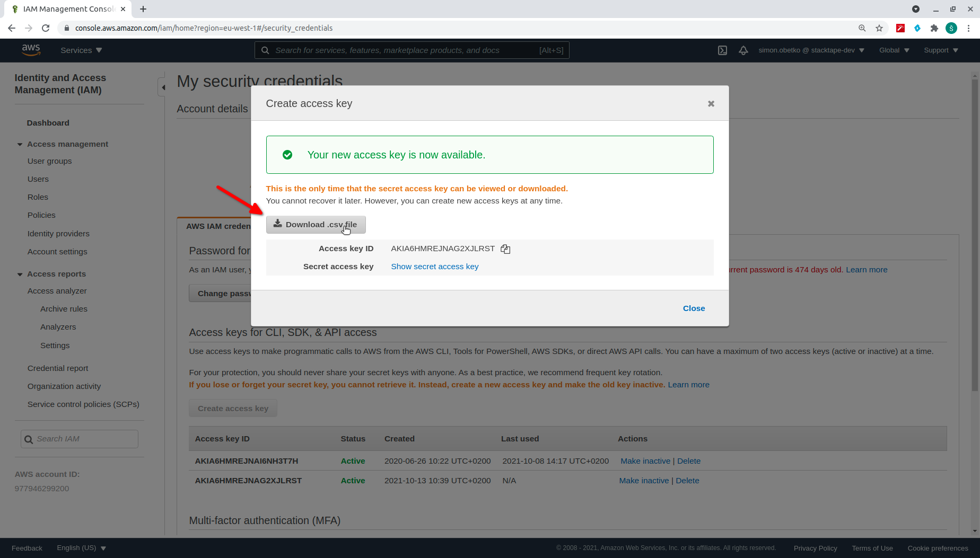Open Terms of Use footer link
Screen dimensions: 980x558
[872, 548]
